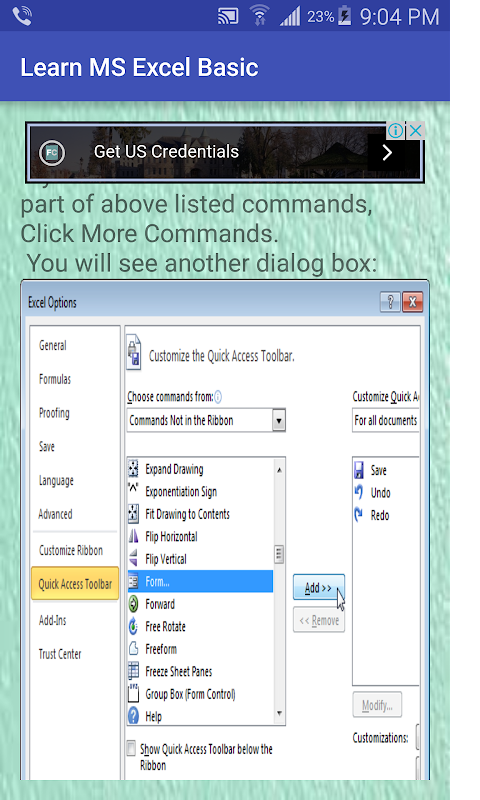The image size is (480, 800).
Task: Click the info icon beside Choose commands from
Action: click(x=218, y=396)
